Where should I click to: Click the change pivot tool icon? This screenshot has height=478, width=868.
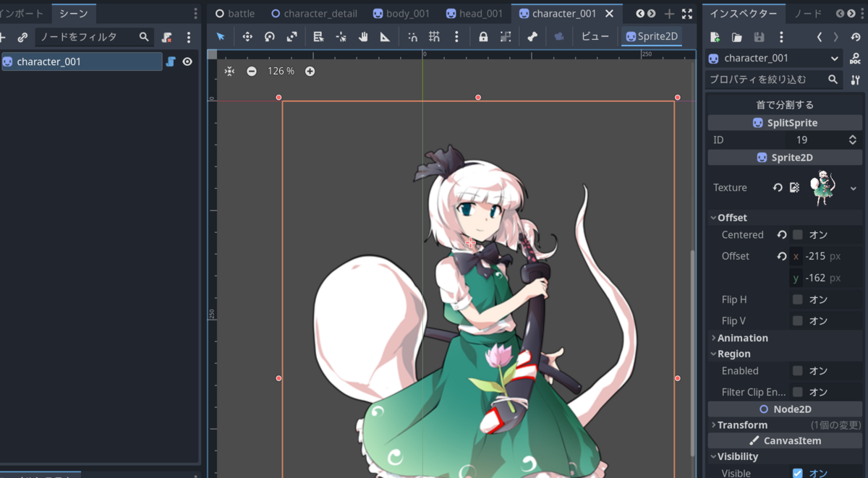[341, 36]
